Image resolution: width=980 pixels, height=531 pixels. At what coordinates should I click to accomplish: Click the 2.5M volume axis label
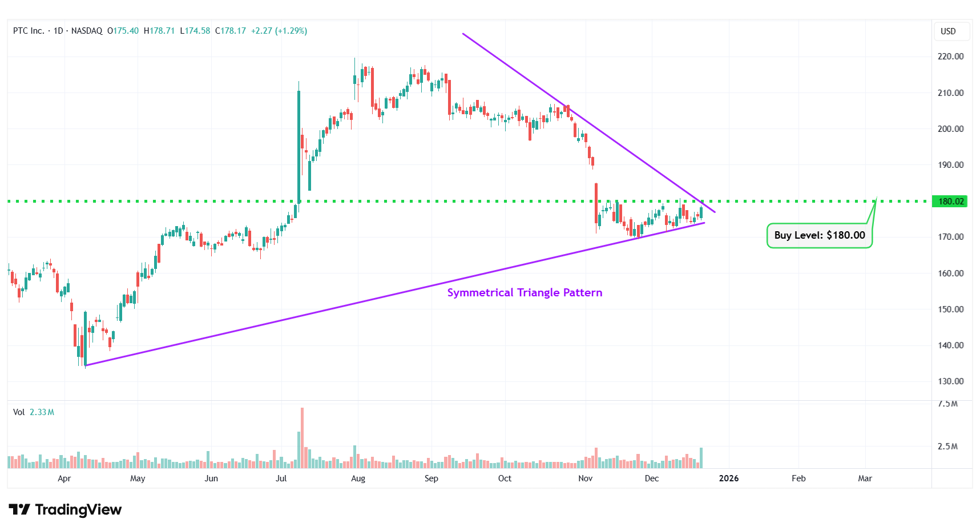click(x=947, y=446)
